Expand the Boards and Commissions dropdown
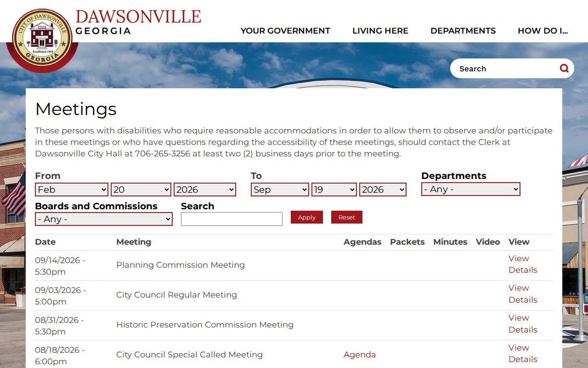 [x=104, y=219]
